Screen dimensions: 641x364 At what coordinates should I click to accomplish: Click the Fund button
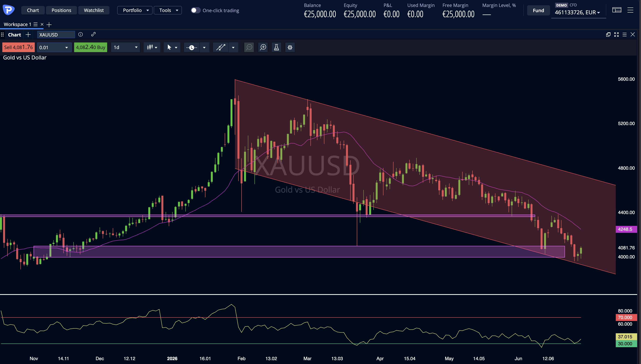tap(538, 10)
